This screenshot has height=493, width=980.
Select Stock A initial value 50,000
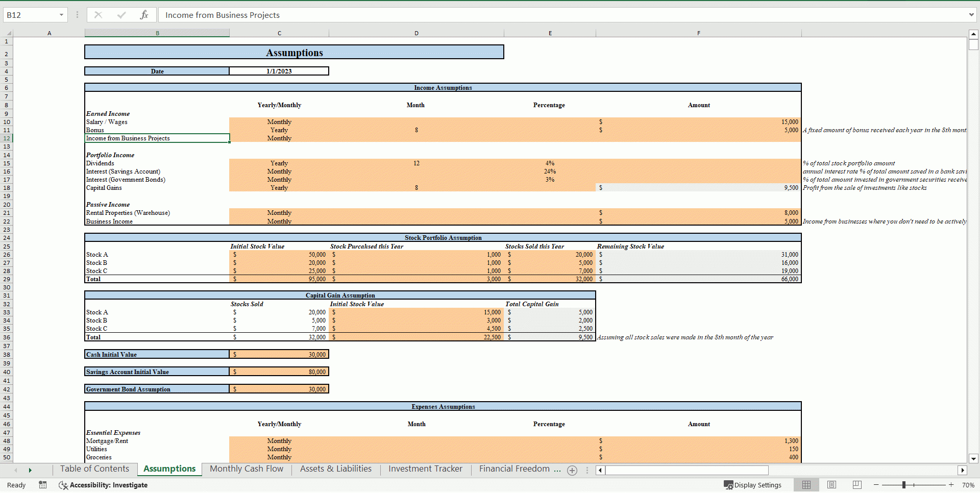coord(279,255)
